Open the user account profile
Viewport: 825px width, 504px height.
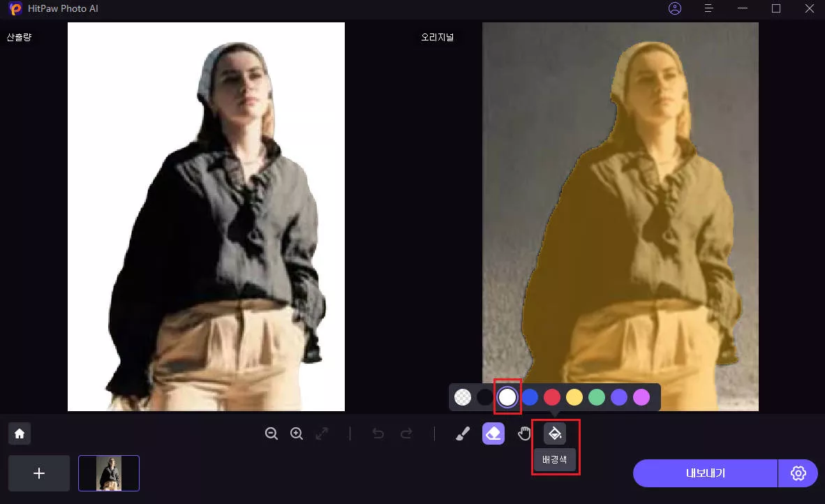[x=674, y=8]
